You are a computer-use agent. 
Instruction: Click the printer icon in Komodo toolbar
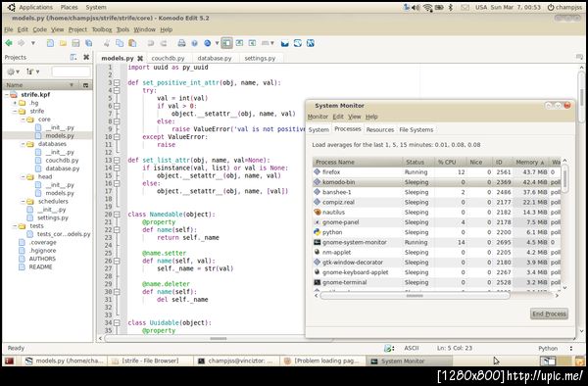[181, 43]
